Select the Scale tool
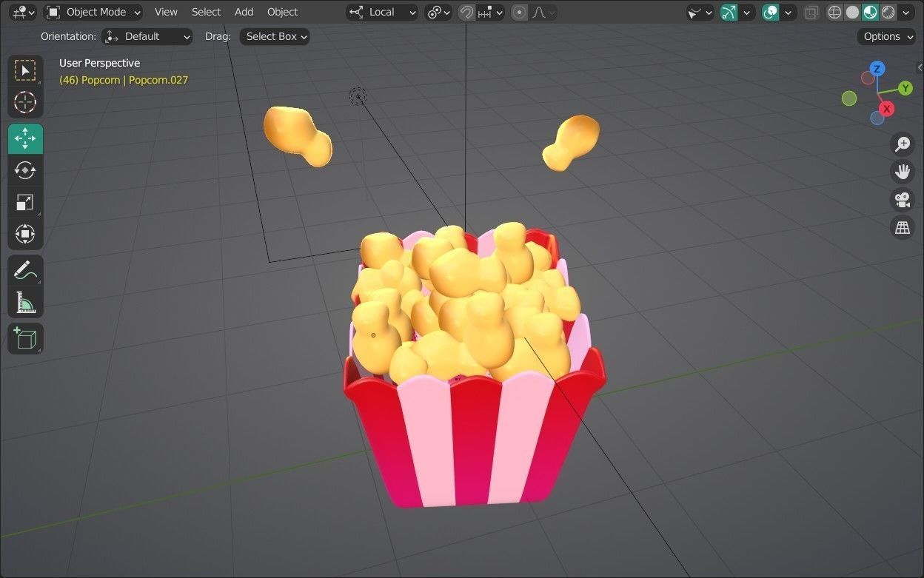 coord(25,202)
